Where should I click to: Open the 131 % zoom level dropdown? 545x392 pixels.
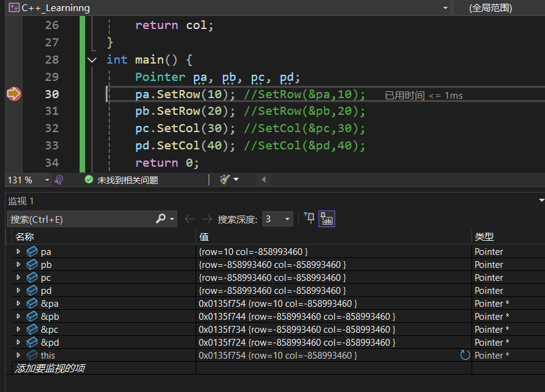[47, 180]
